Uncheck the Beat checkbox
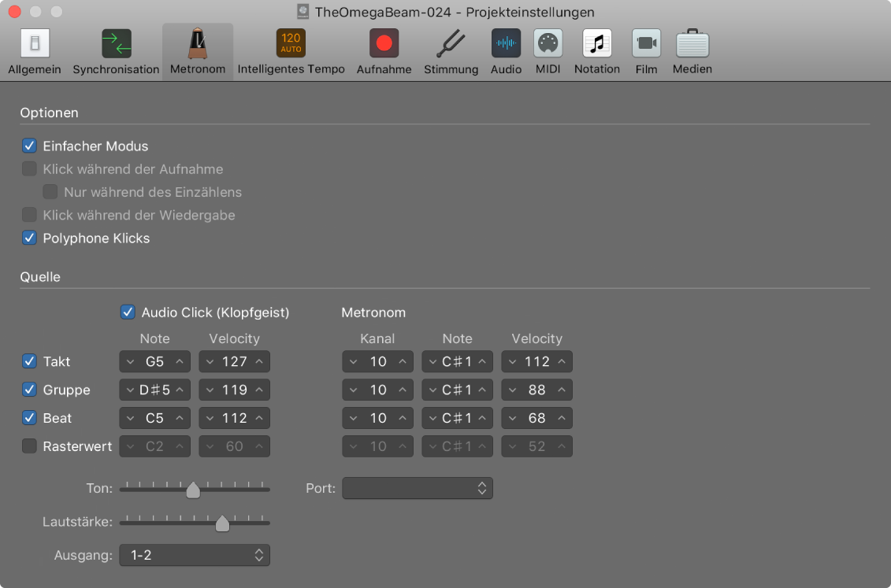 [x=30, y=418]
